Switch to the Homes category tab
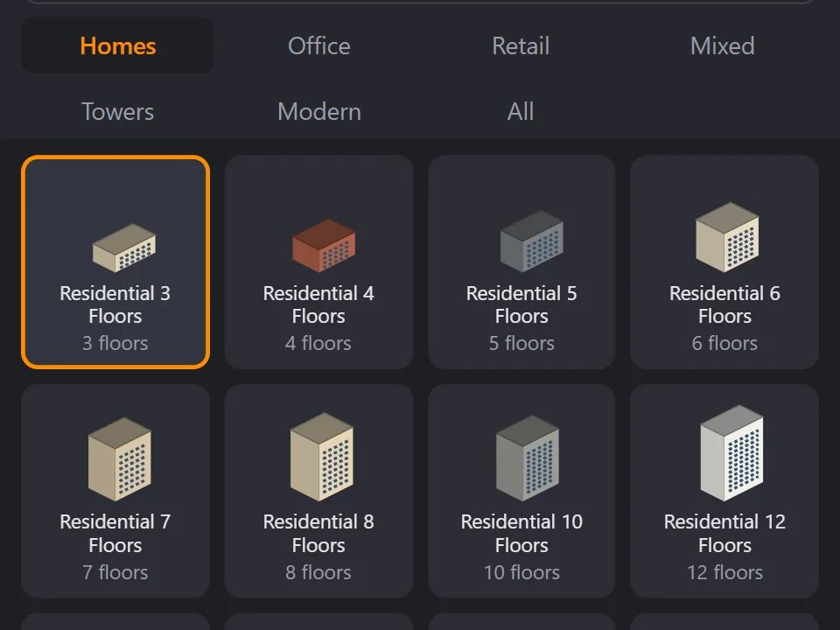Screen dimensions: 840x630 click(x=117, y=45)
